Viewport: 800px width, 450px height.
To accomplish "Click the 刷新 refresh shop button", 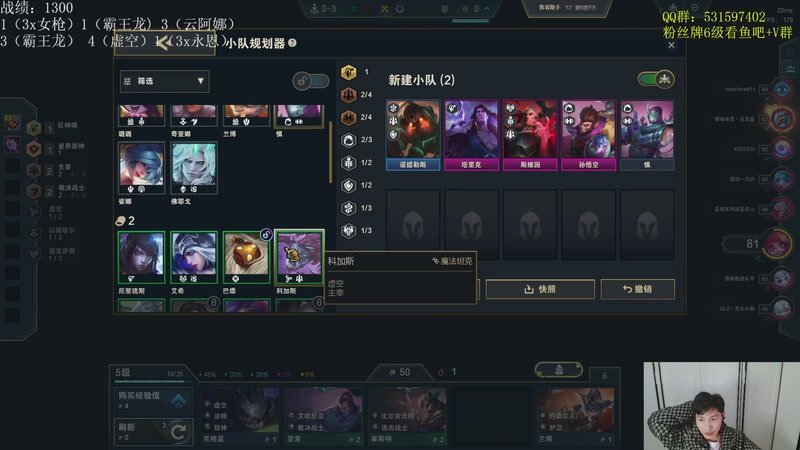I will coord(154,432).
